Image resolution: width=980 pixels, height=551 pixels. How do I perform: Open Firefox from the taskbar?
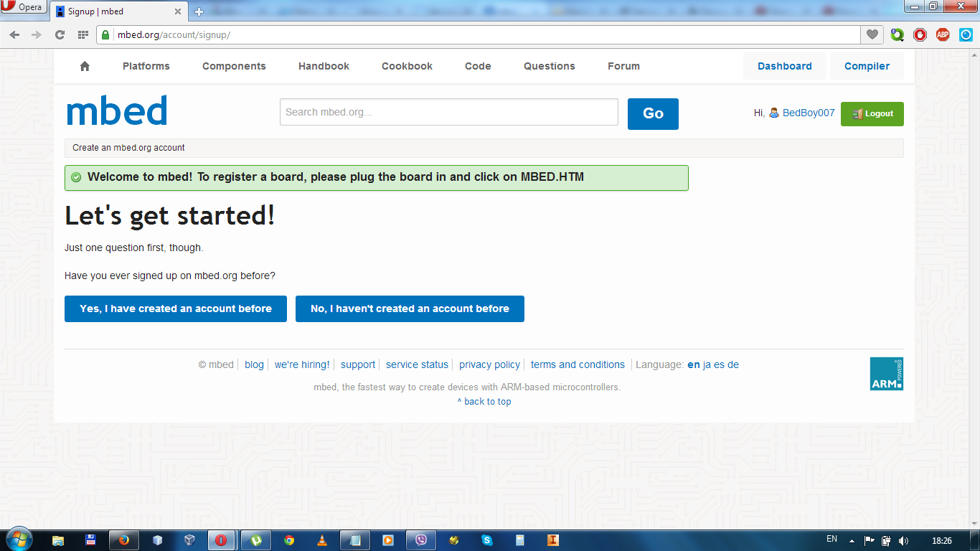(123, 540)
